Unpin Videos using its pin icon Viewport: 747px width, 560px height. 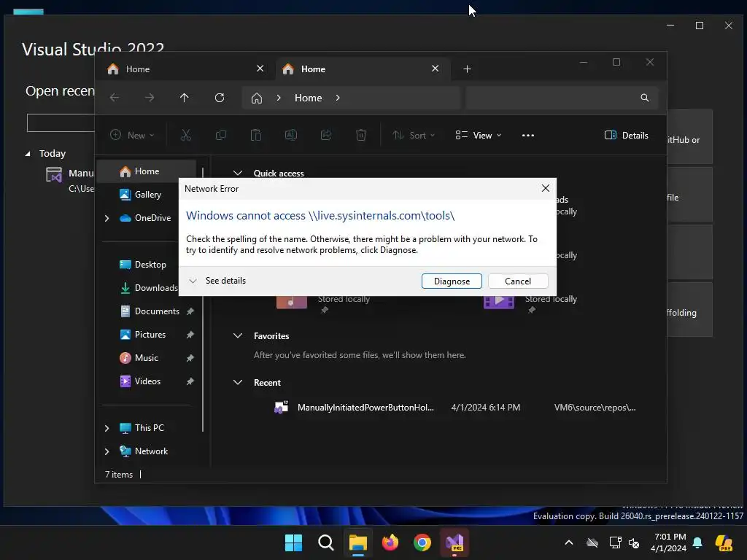190,381
